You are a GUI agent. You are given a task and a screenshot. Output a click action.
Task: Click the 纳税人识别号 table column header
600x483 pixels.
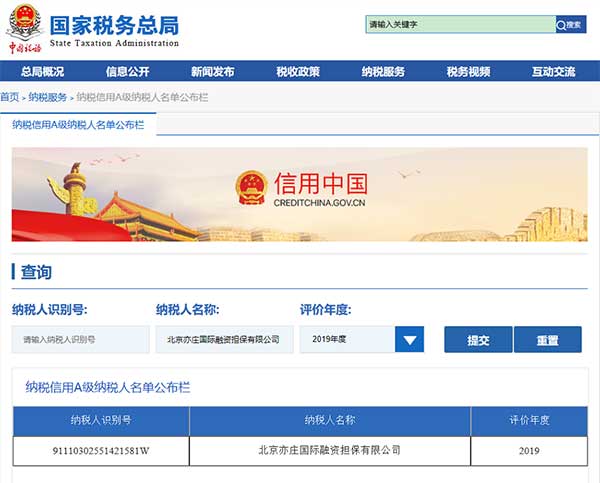pos(101,421)
